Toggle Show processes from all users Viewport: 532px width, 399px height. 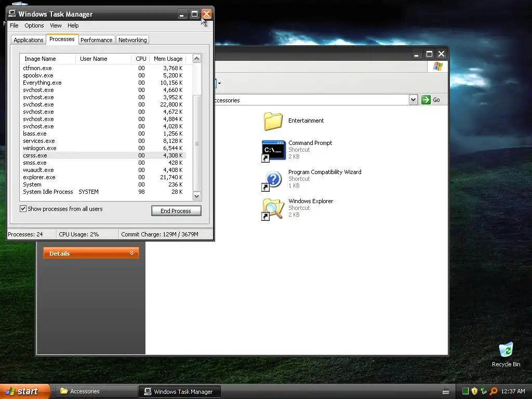pos(23,209)
